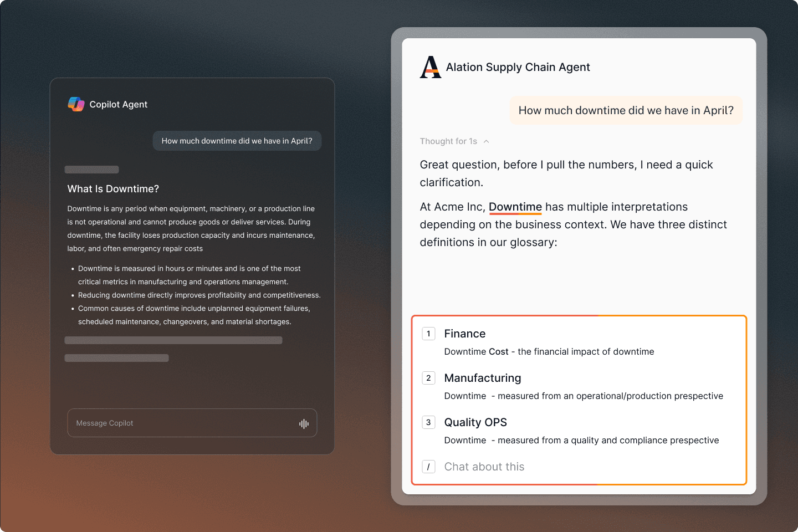Image resolution: width=798 pixels, height=532 pixels.
Task: Click 'measured from a quality and compliance' text
Action: click(x=608, y=440)
